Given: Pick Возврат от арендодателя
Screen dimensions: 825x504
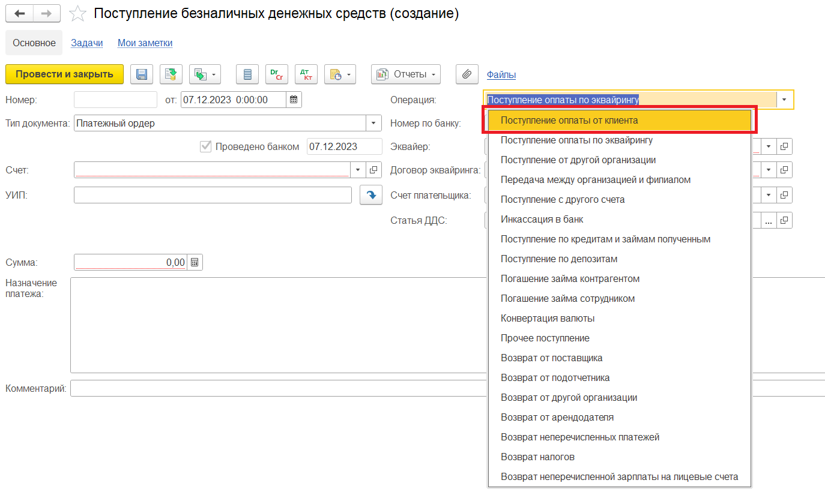Looking at the screenshot, I should click(619, 418).
